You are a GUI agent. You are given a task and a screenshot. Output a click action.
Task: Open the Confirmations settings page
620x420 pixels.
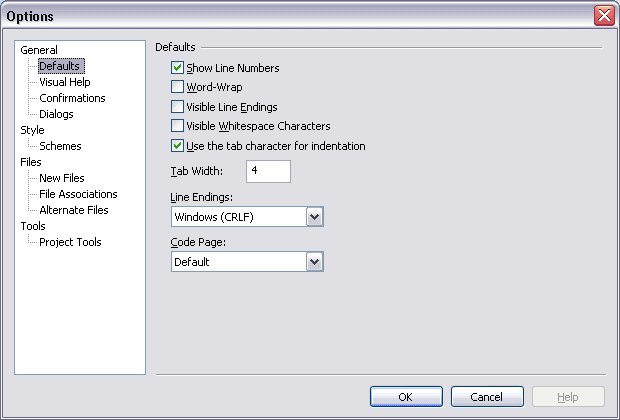[x=72, y=98]
